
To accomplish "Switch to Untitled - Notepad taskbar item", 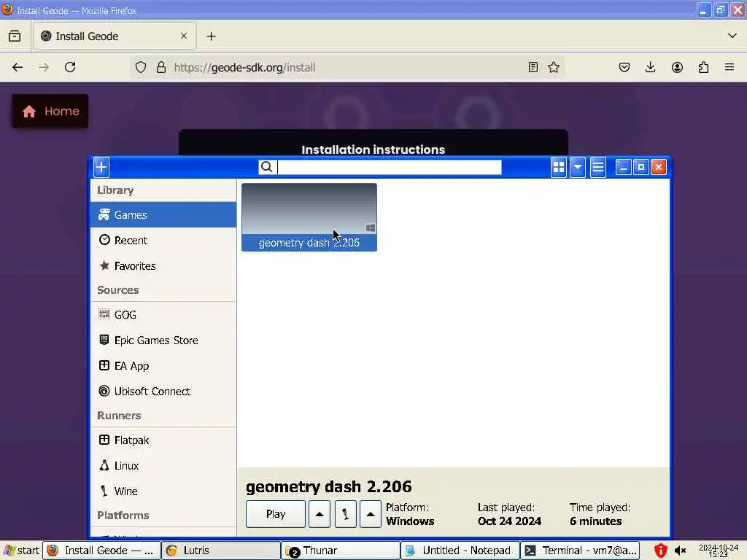I will 460,551.
